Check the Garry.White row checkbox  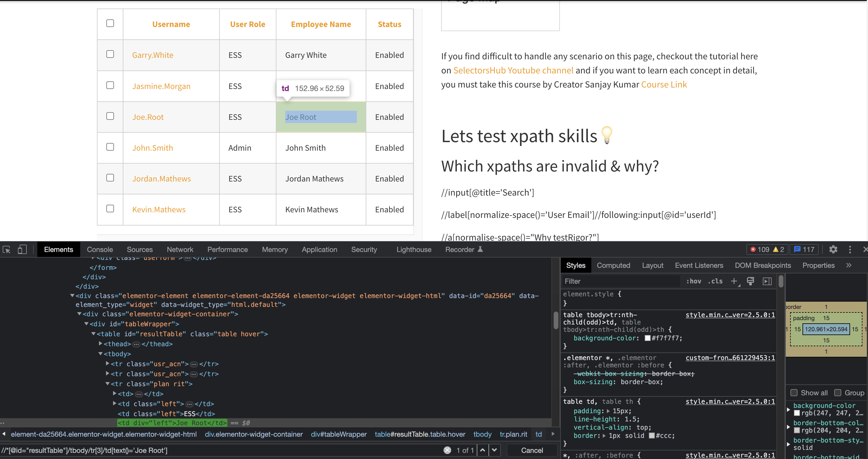110,54
